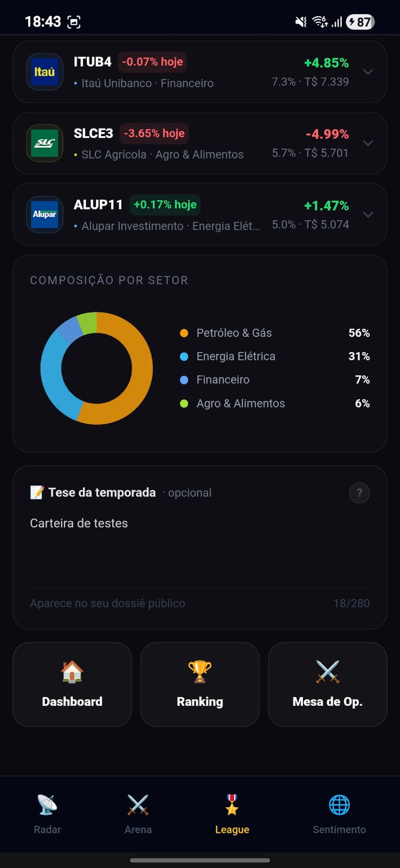Expand the ALUP11 stock card chevron

[368, 215]
